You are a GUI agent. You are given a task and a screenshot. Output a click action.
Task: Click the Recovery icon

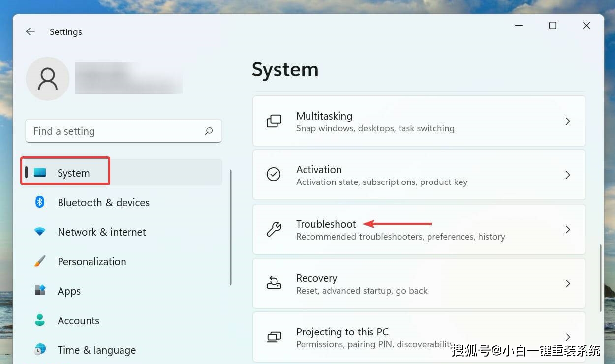(274, 283)
